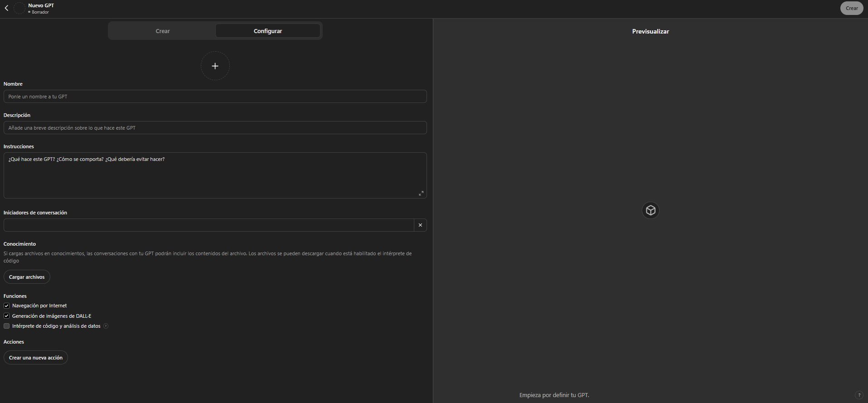Click into the Instrucciones text area
The width and height of the screenshot is (868, 403).
[x=215, y=175]
